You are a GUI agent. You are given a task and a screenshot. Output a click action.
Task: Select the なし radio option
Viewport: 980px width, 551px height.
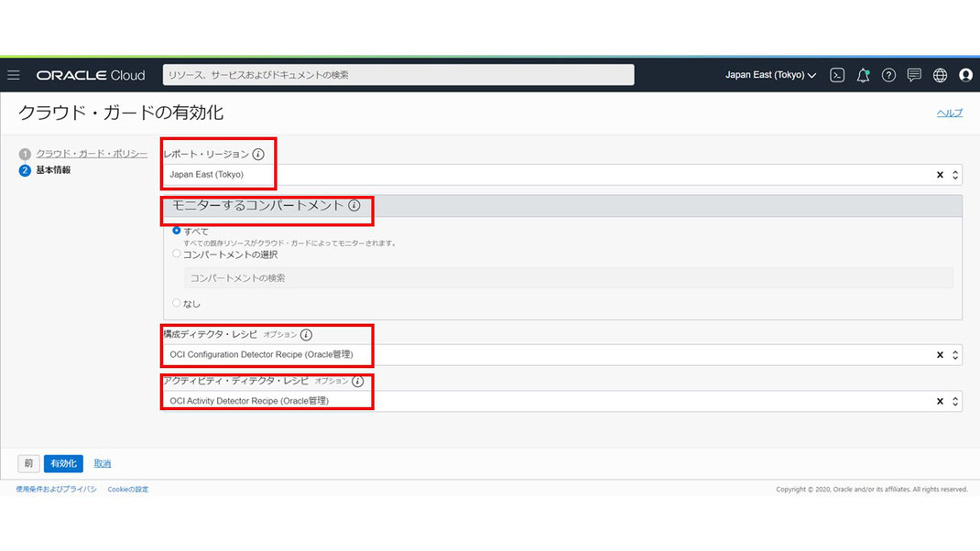(x=177, y=303)
